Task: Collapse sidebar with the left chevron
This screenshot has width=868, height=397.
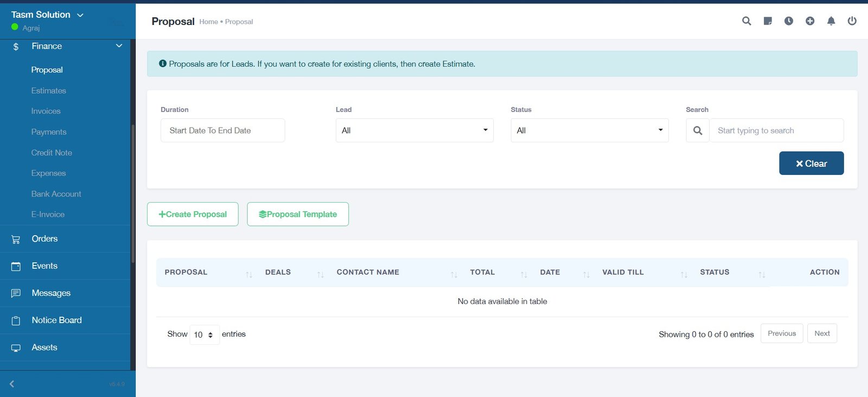Action: point(11,384)
